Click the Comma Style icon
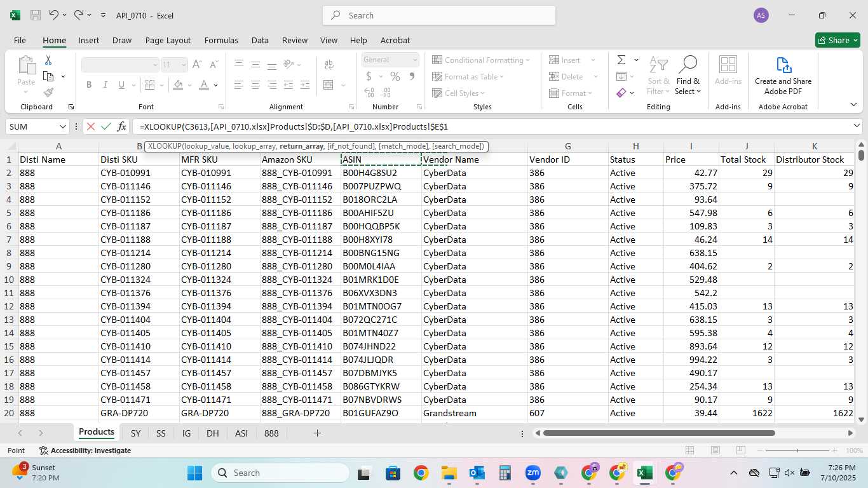This screenshot has height=488, width=868. tap(412, 76)
